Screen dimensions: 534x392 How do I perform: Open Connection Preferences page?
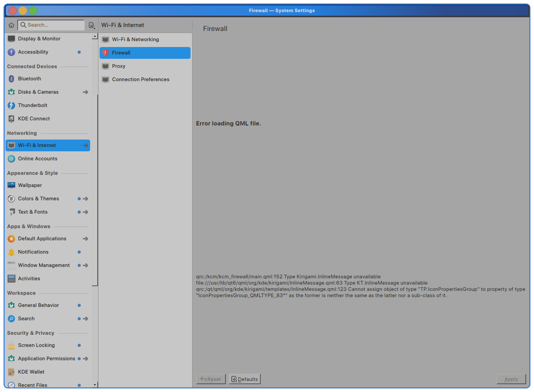[x=145, y=80]
